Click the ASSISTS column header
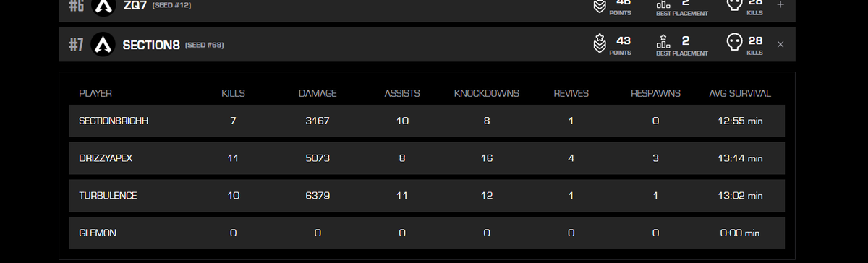 coord(402,93)
